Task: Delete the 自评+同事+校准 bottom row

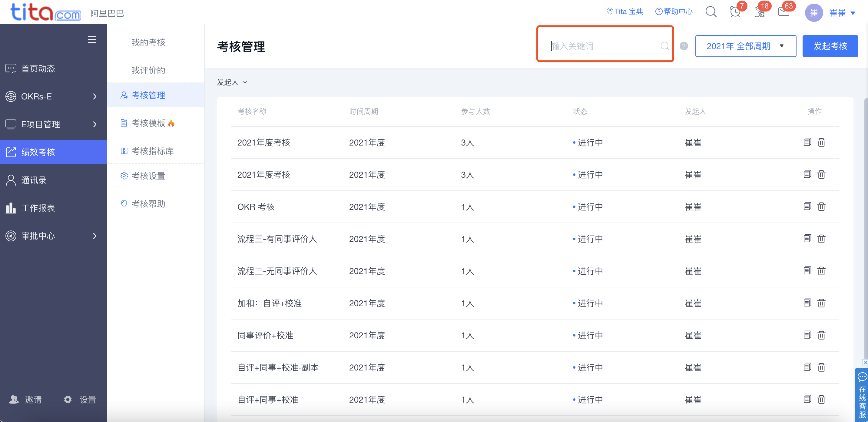Action: click(821, 399)
